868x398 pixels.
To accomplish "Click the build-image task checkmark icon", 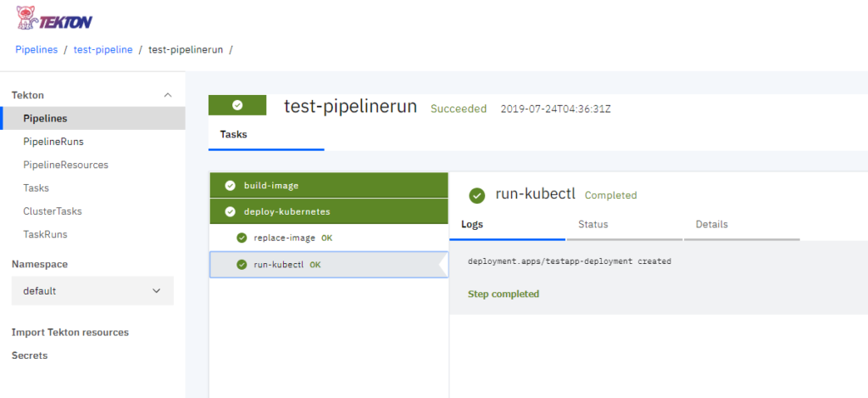I will [x=231, y=186].
